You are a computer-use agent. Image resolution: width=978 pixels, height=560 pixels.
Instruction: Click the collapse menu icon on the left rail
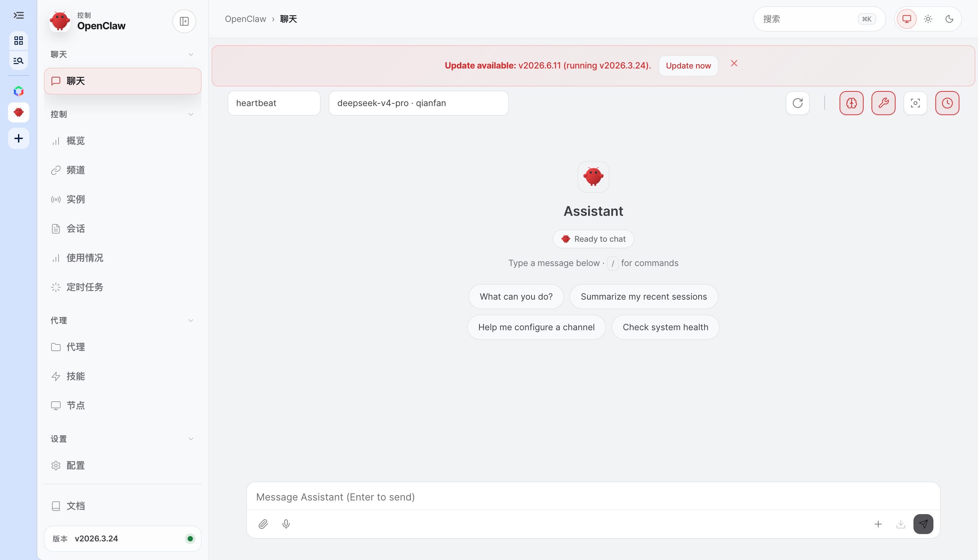(x=19, y=15)
